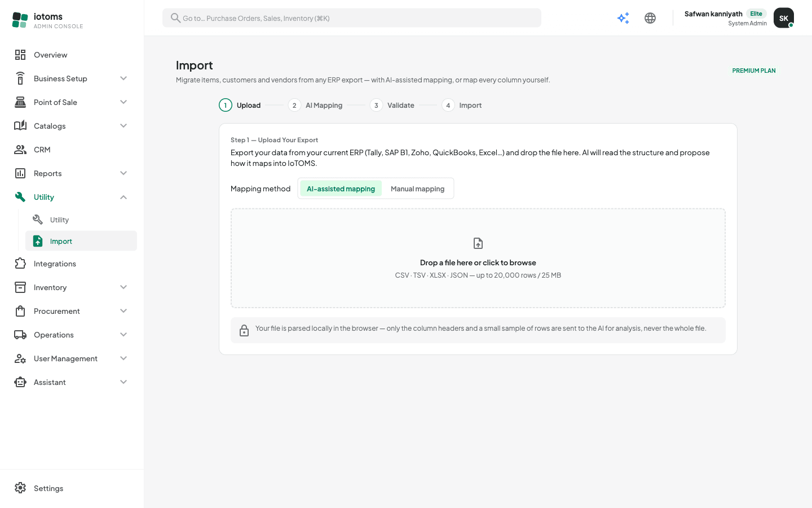This screenshot has width=812, height=508.
Task: Click the Point of Sale register icon
Action: click(x=20, y=102)
